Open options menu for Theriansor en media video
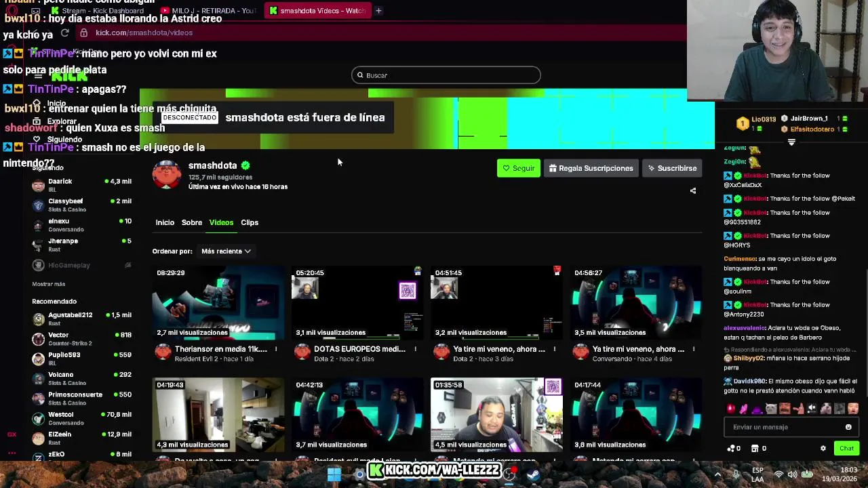 click(275, 349)
